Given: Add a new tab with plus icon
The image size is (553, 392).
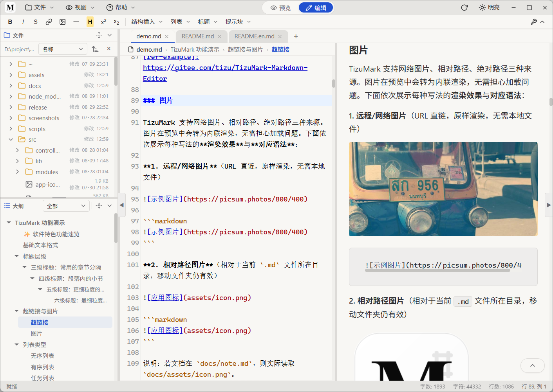Looking at the screenshot, I should (296, 36).
